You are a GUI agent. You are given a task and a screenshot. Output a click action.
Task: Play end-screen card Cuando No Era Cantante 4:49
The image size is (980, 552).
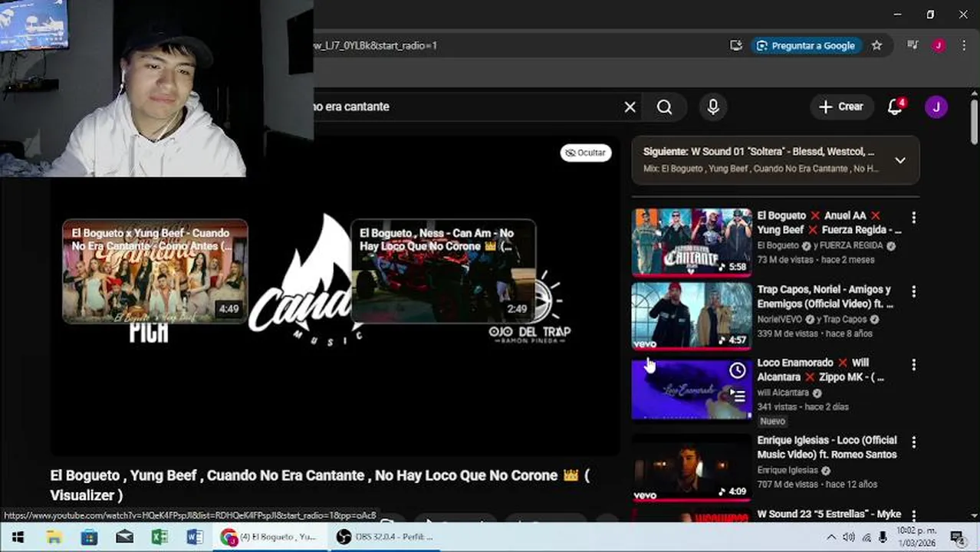(155, 271)
